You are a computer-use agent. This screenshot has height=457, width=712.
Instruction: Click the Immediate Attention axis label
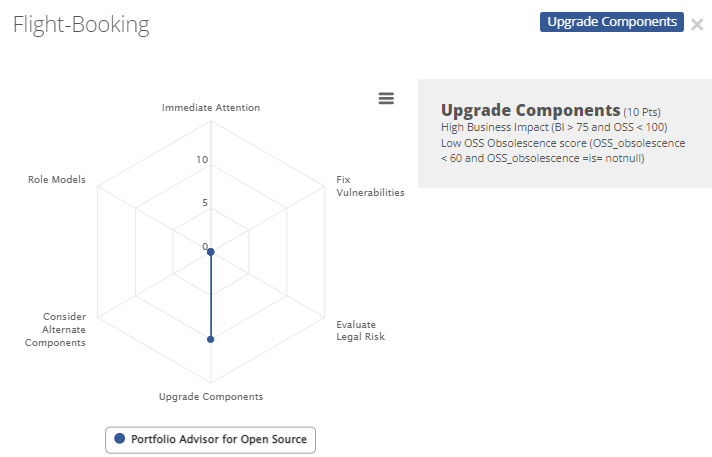click(x=211, y=108)
